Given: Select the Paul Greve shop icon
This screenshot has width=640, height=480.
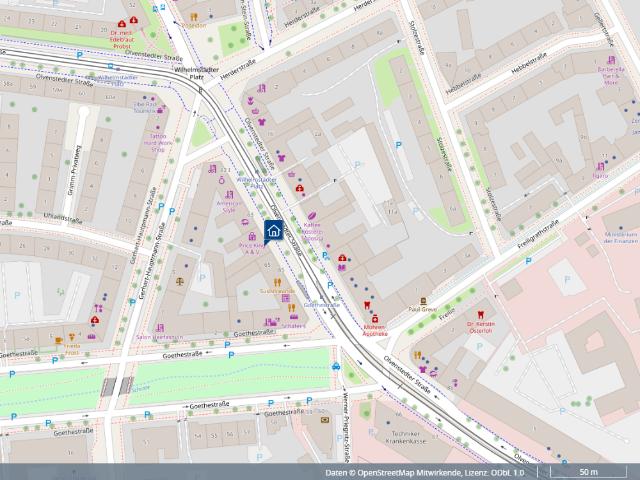Looking at the screenshot, I should click(x=424, y=300).
